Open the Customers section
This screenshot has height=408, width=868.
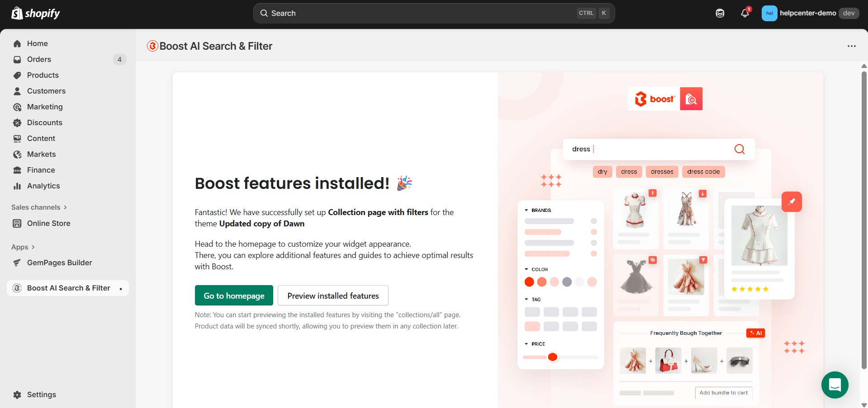pyautogui.click(x=46, y=91)
